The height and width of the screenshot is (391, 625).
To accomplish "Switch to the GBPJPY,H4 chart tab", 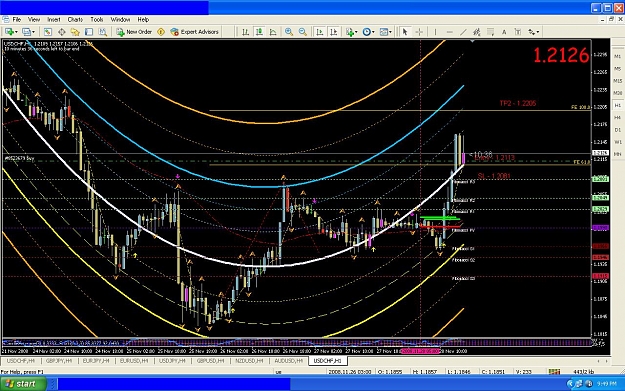I will tap(59, 361).
